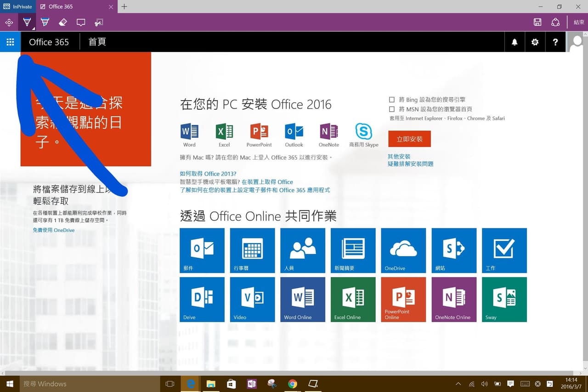The width and height of the screenshot is (588, 392).
Task: Open the Windows Start menu
Action: (x=10, y=384)
